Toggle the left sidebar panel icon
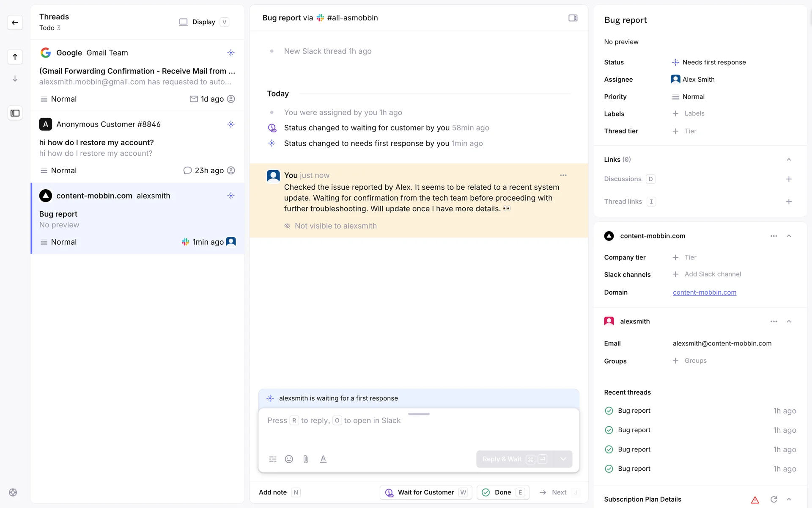812x508 pixels. (15, 113)
